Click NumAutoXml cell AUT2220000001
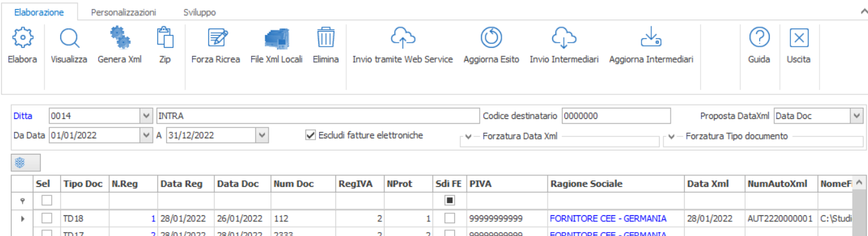868x236 pixels. point(781,219)
